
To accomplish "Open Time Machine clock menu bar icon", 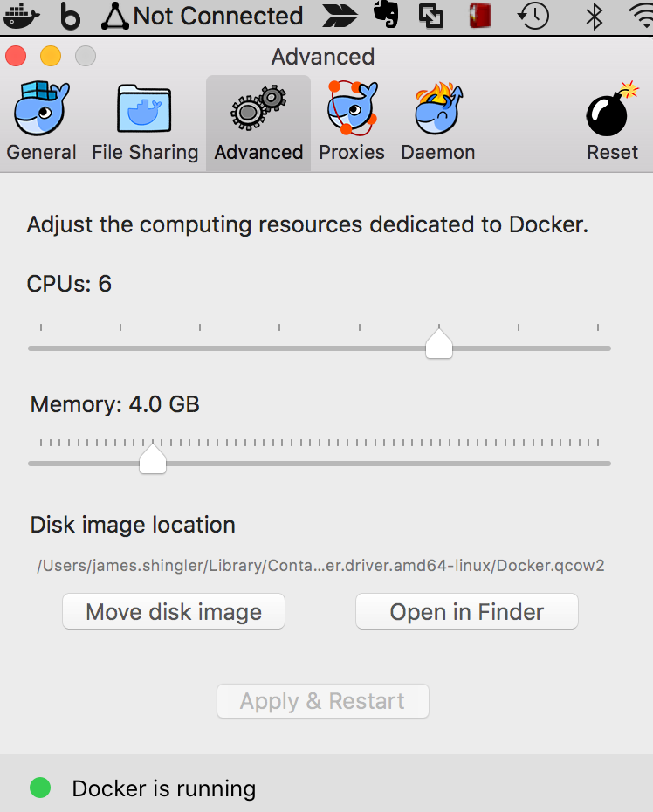I will tap(533, 16).
